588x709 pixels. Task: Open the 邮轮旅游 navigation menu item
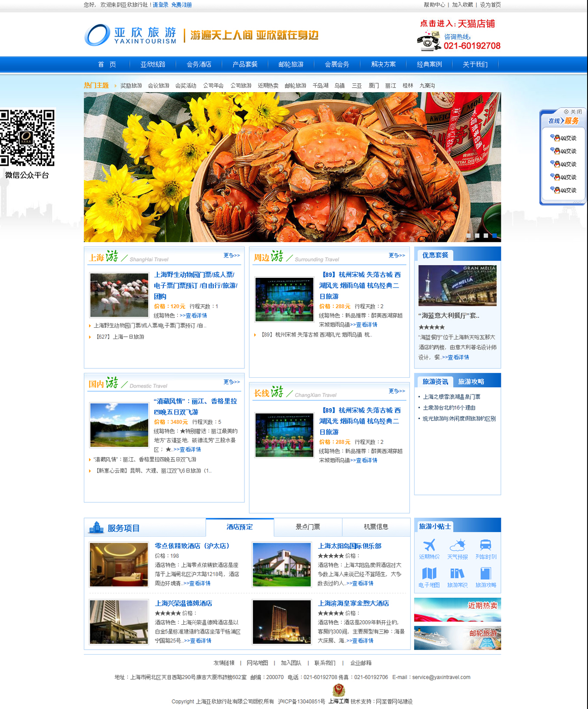291,64
